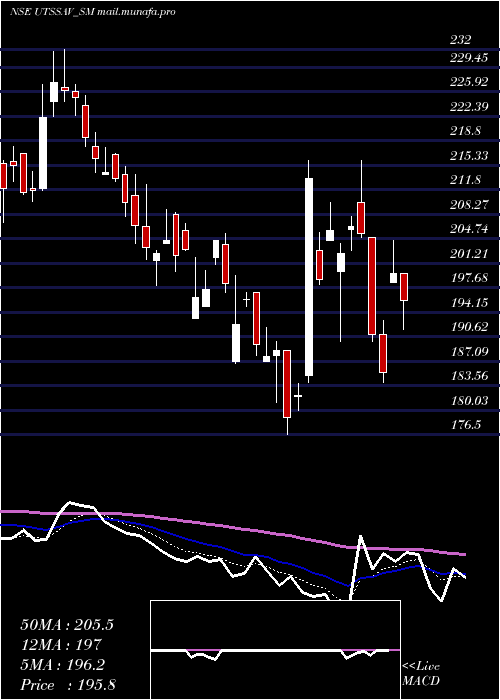Click the 229.45 price axis label
This screenshot has width=500, height=700.
(x=469, y=58)
